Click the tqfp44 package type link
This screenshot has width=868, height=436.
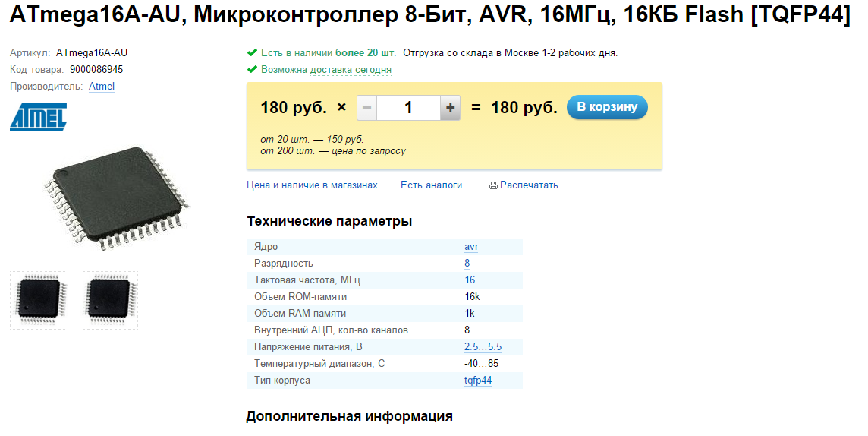click(x=478, y=381)
